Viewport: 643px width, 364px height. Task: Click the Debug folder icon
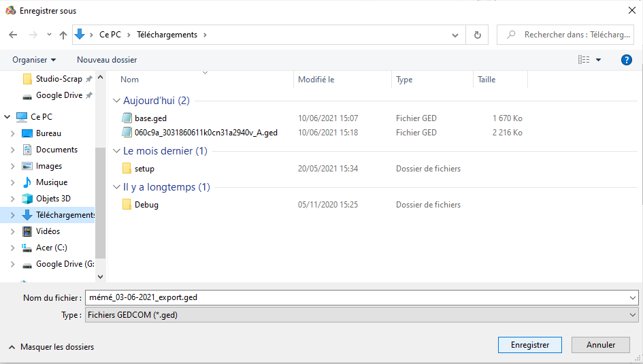[127, 205]
